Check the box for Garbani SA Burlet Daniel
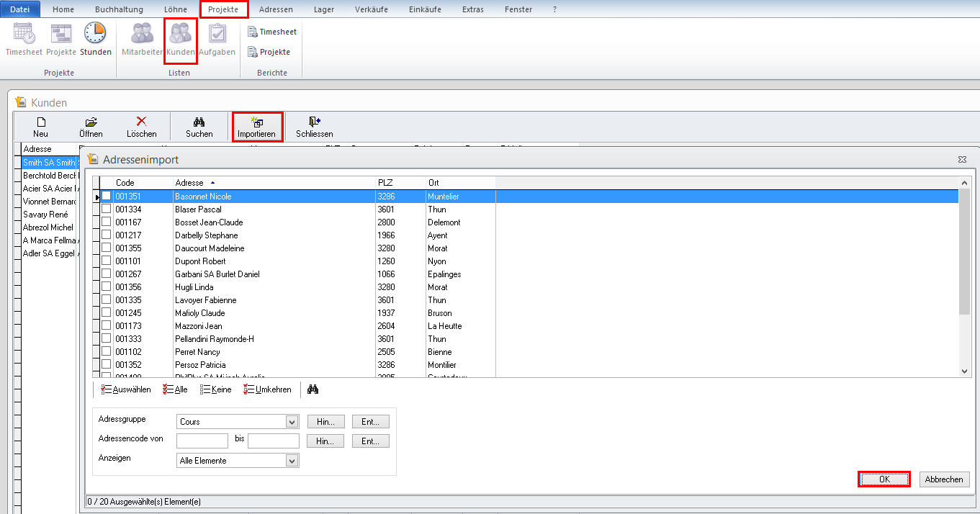 [x=107, y=274]
